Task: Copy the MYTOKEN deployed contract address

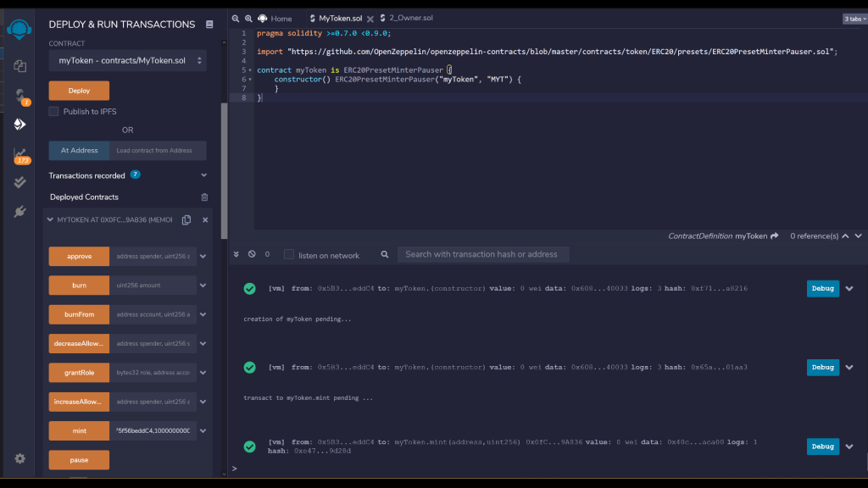Action: pyautogui.click(x=186, y=219)
